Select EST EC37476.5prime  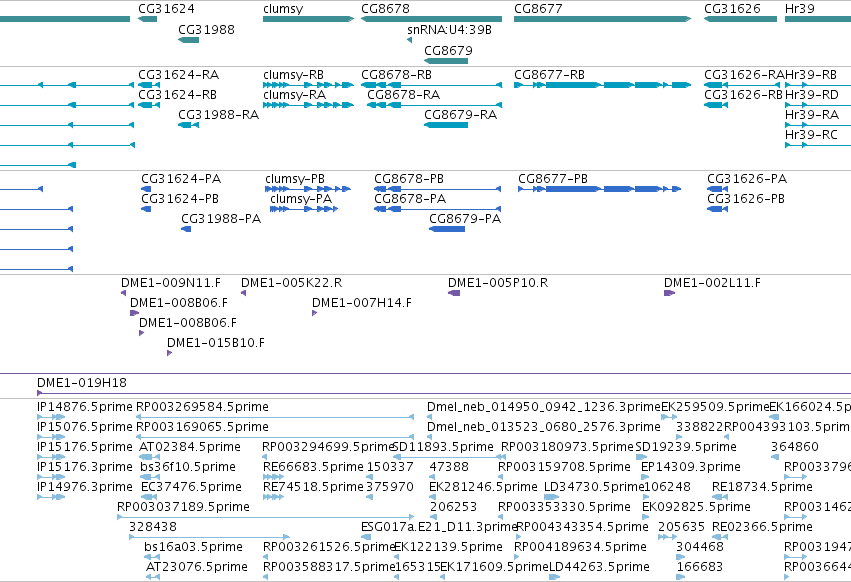(x=150, y=497)
